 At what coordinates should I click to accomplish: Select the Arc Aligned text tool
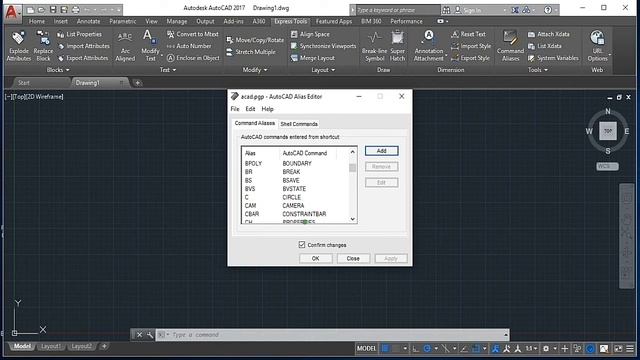click(x=125, y=46)
